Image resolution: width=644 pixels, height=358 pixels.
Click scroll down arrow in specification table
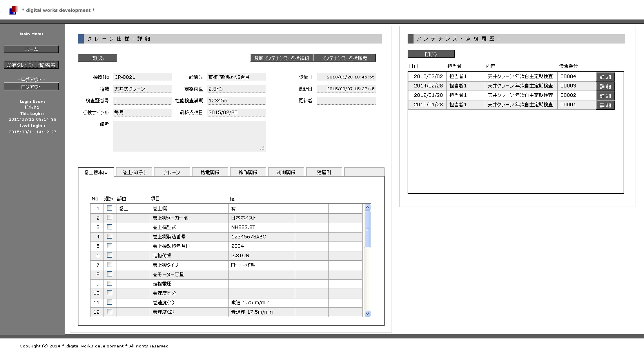coord(367,313)
